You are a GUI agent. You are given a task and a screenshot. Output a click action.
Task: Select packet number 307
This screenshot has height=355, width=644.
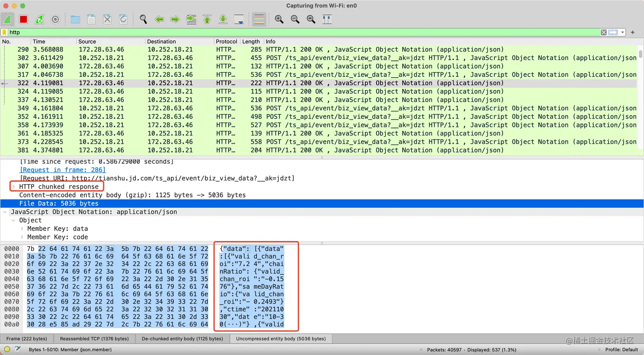pos(319,66)
